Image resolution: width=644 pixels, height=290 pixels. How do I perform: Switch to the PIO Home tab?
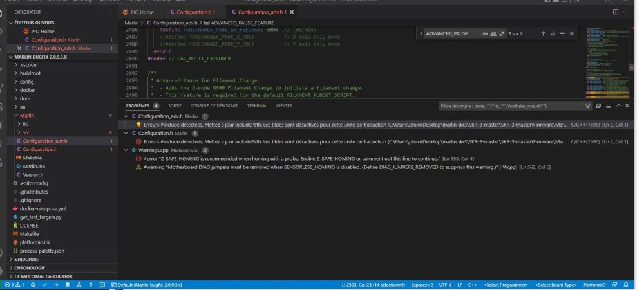142,12
